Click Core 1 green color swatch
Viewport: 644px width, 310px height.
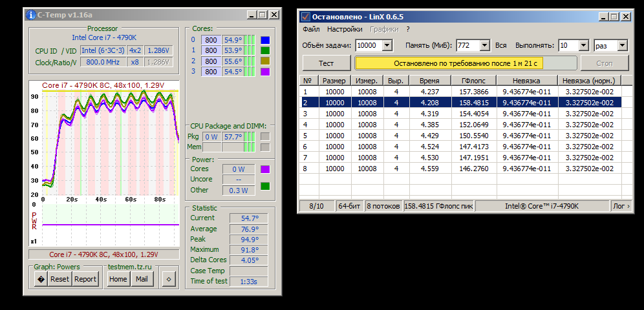(265, 50)
